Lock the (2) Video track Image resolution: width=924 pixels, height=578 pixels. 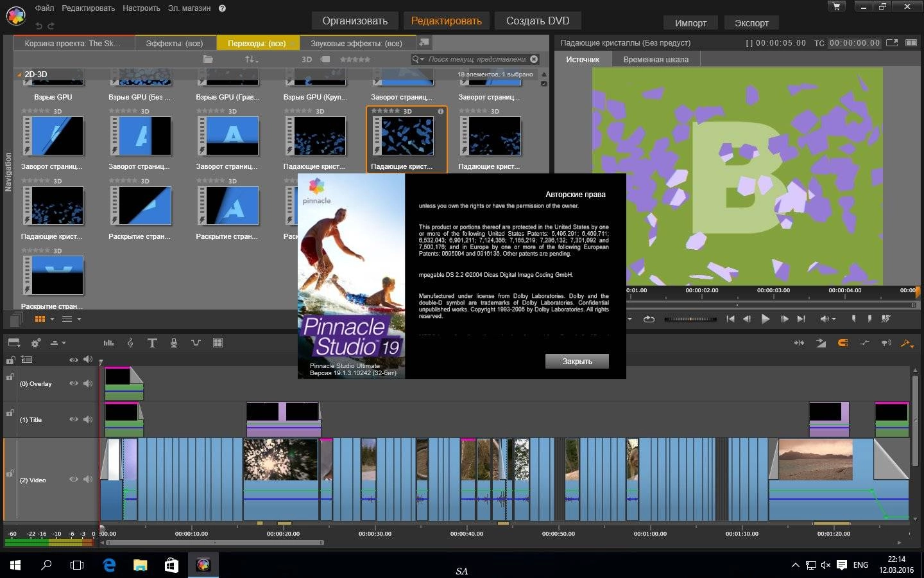click(x=10, y=473)
